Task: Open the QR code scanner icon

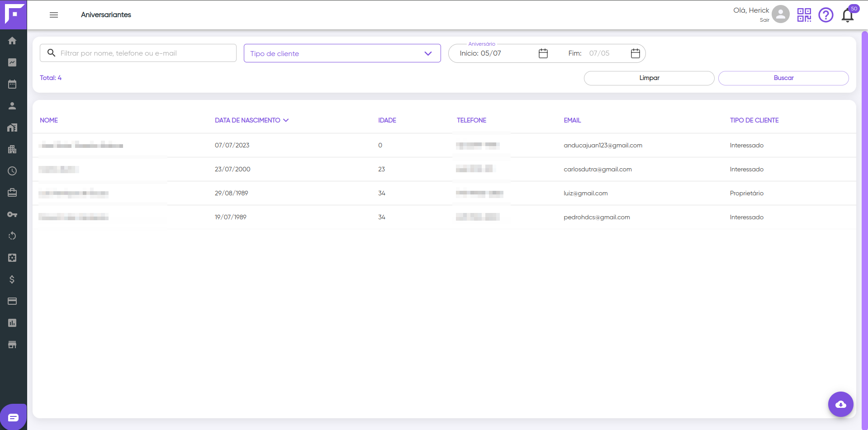Action: pos(804,15)
